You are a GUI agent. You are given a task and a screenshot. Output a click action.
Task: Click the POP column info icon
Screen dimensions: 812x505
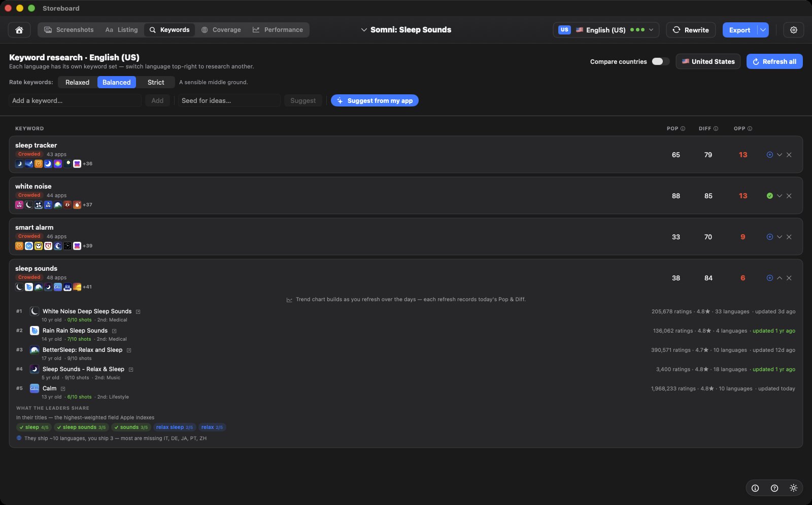683,129
